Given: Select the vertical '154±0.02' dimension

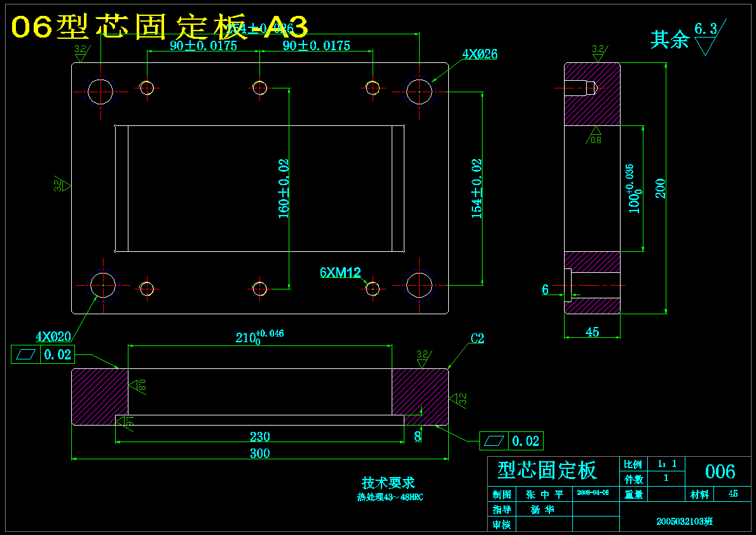Looking at the screenshot, I should click(476, 189).
